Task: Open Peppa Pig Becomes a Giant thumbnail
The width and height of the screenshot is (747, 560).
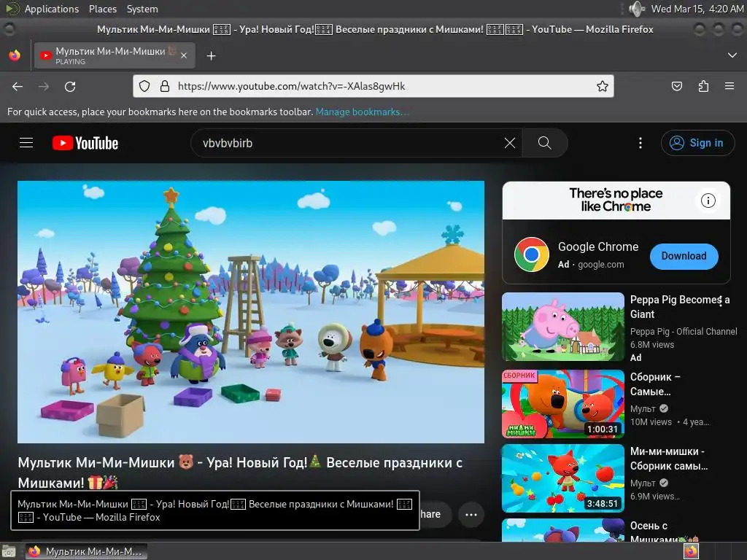Action: coord(562,327)
